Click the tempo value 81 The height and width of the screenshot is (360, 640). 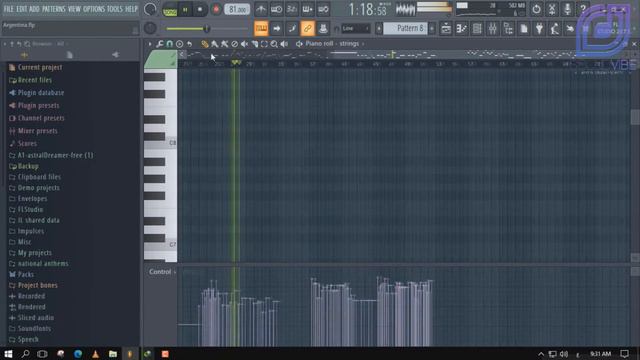(x=237, y=9)
